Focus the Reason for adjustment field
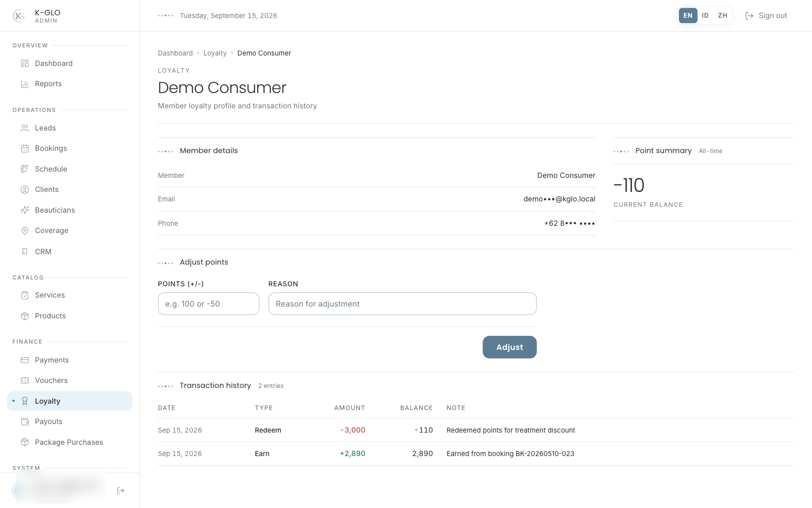Image resolution: width=812 pixels, height=508 pixels. [x=402, y=304]
